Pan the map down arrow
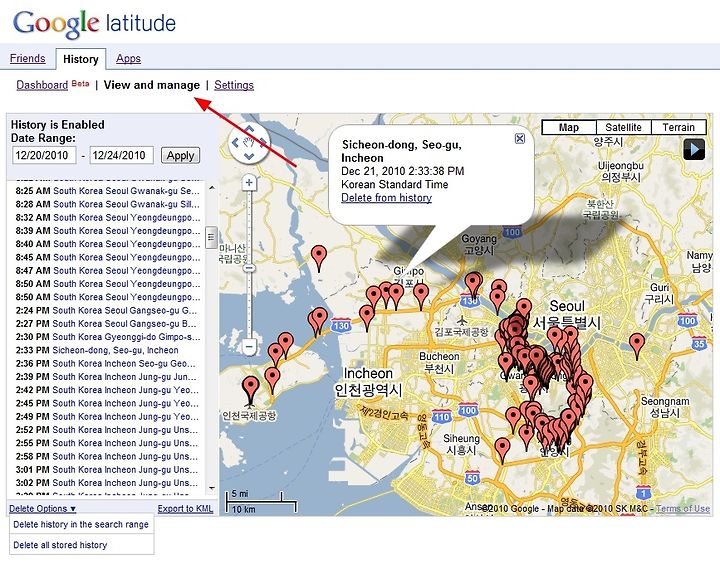The height and width of the screenshot is (564, 720). click(248, 156)
